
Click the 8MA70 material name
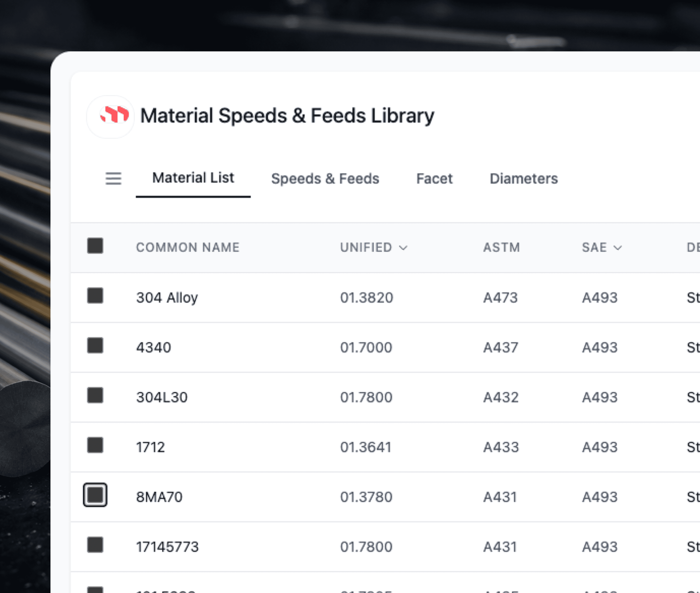(159, 497)
